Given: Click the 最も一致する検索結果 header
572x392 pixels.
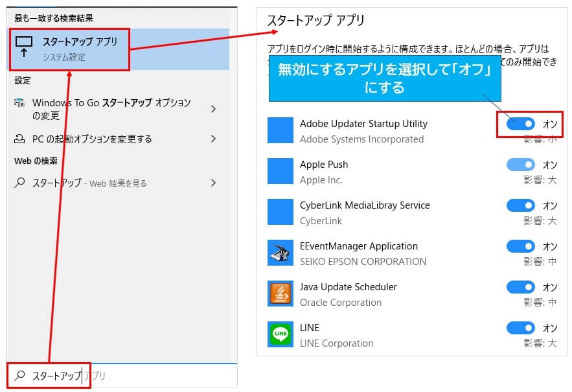Looking at the screenshot, I should (54, 18).
